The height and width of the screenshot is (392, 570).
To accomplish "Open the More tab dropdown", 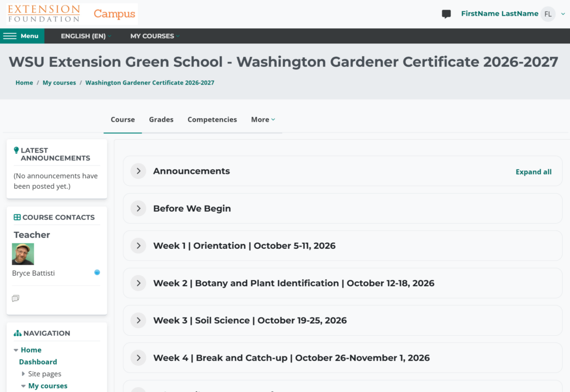I will click(x=263, y=120).
